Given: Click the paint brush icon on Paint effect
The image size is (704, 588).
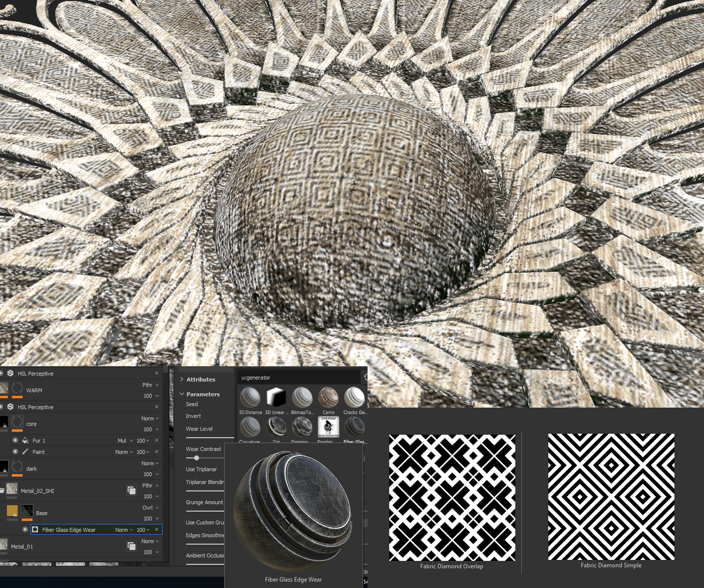Looking at the screenshot, I should [25, 452].
